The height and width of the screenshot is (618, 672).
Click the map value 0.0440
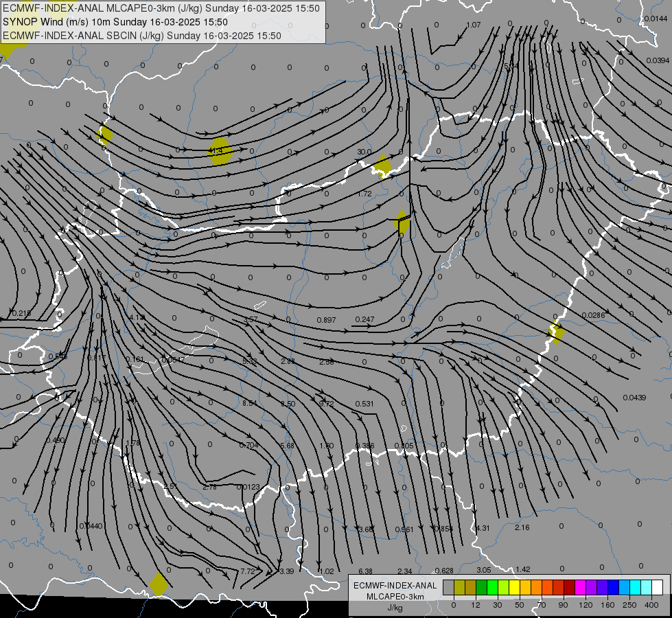91,526
